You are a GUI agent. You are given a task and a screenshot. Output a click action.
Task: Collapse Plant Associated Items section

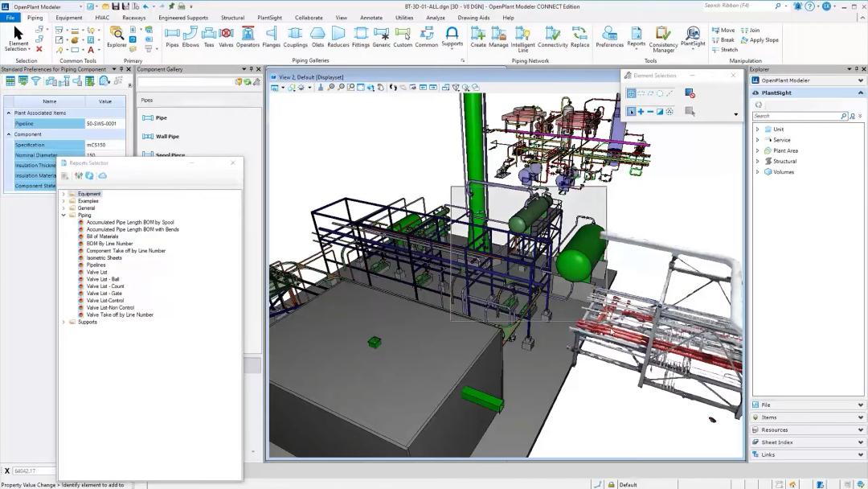coord(9,113)
